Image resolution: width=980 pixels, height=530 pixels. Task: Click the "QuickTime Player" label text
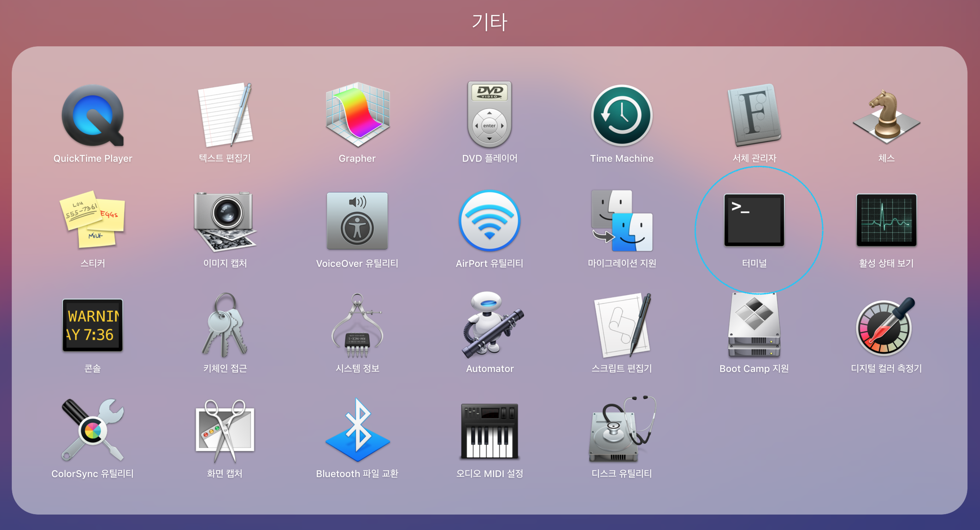pos(92,158)
